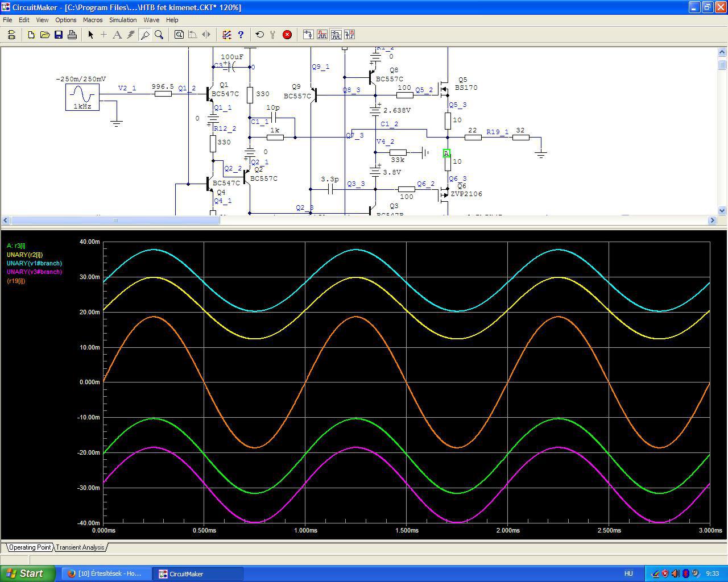Switch to the Transient Analysis tab

tap(80, 547)
